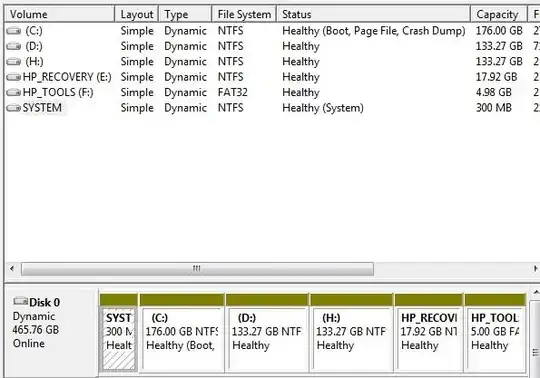Viewport: 540px width, 378px height.
Task: Click the NTFS cell in (H:) row
Action: [x=230, y=62]
